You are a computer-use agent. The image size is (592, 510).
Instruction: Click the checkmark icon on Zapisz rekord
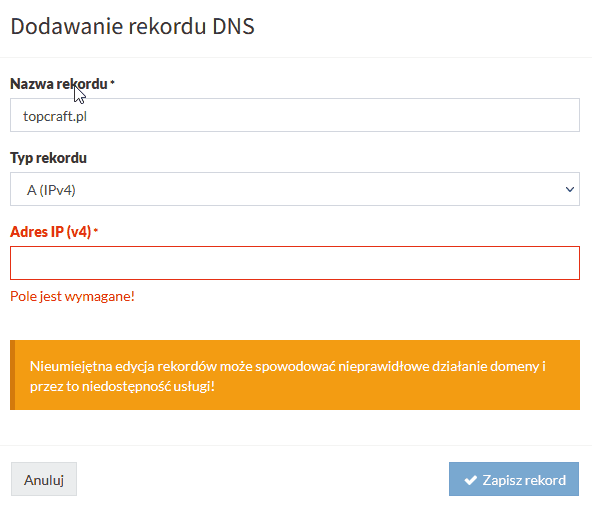470,480
